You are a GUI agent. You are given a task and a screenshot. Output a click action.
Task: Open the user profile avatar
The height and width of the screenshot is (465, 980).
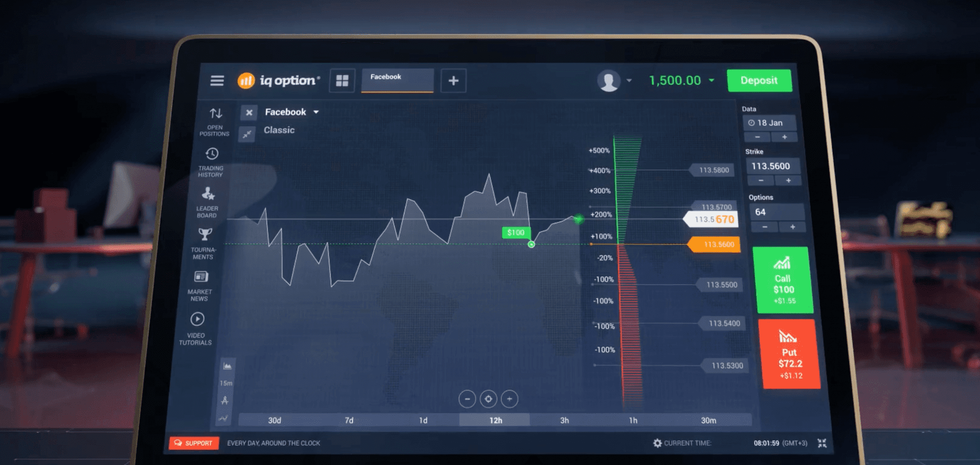(609, 80)
